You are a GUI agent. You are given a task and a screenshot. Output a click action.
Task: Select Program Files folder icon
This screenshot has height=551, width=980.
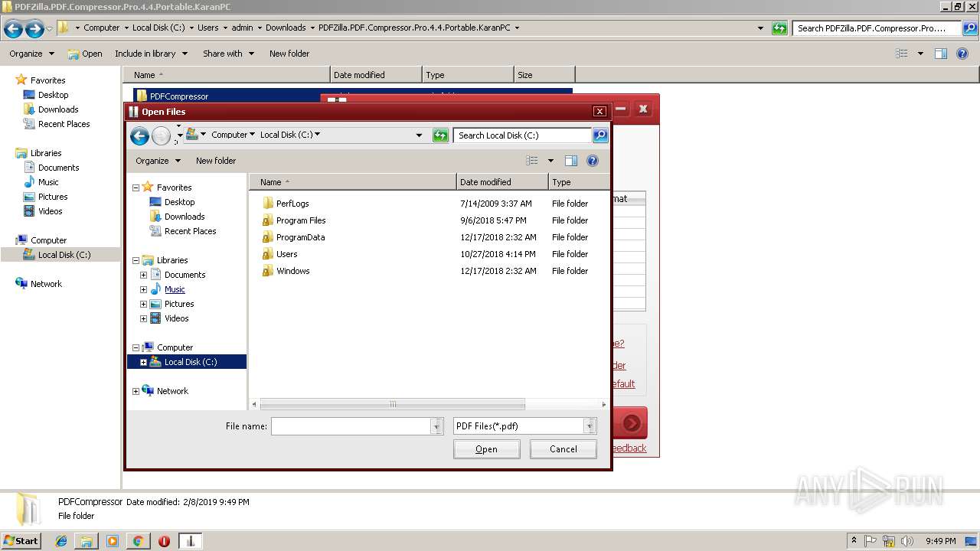[267, 220]
